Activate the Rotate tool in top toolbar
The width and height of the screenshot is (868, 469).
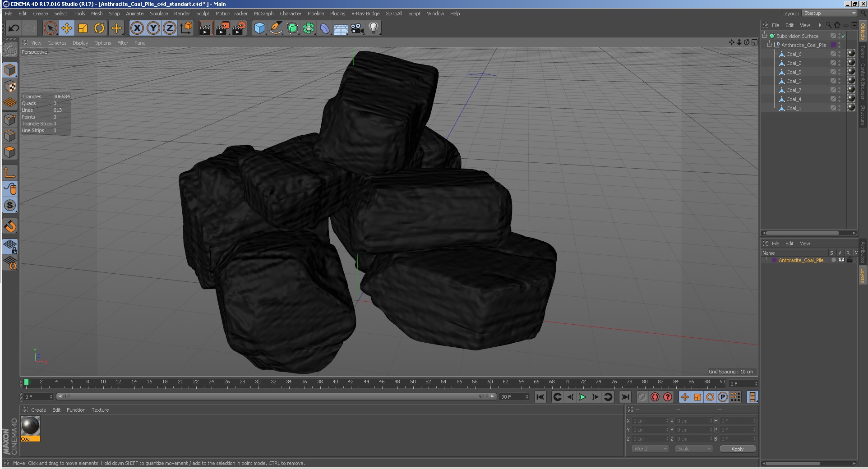(x=99, y=28)
